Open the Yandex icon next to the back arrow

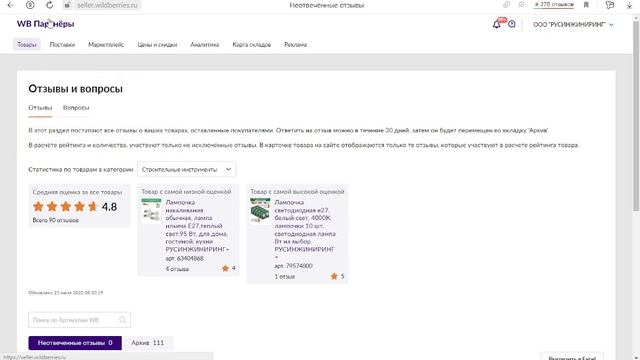click(30, 5)
